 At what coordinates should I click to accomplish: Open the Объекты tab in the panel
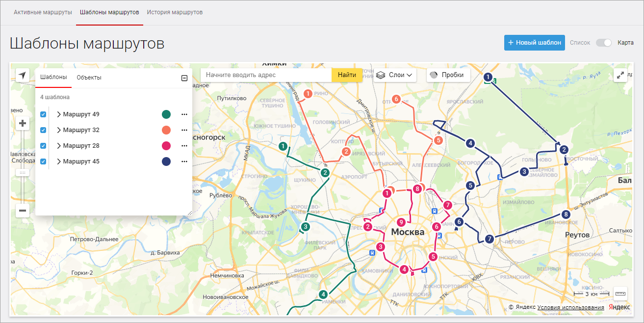(x=89, y=78)
